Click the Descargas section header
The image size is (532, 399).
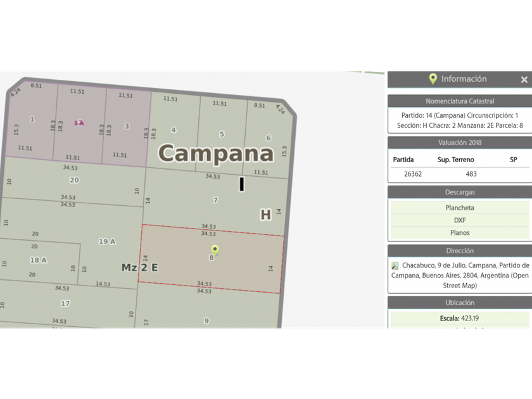(460, 192)
